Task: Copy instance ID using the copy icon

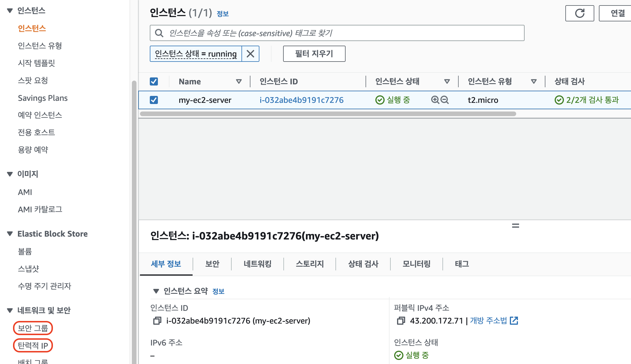Action: tap(157, 321)
